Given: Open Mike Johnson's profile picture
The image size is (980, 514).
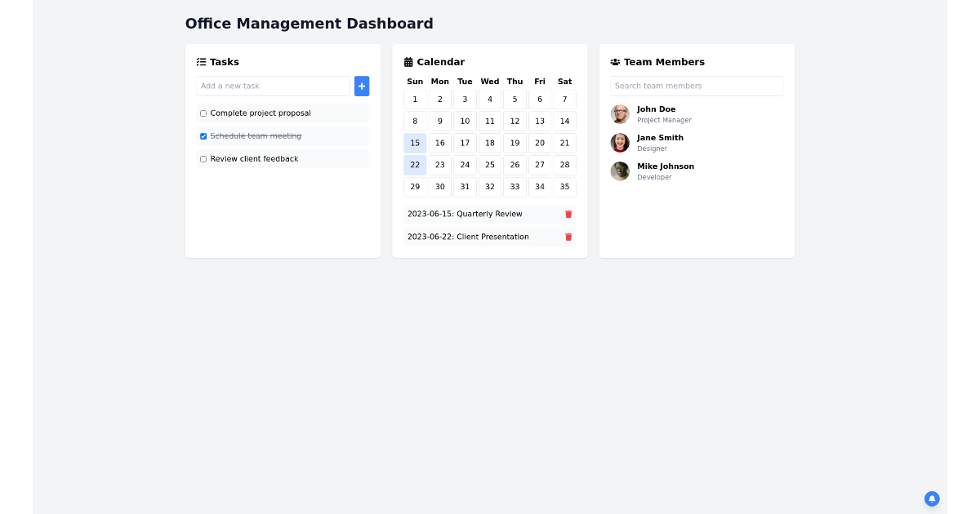Looking at the screenshot, I should coord(620,171).
